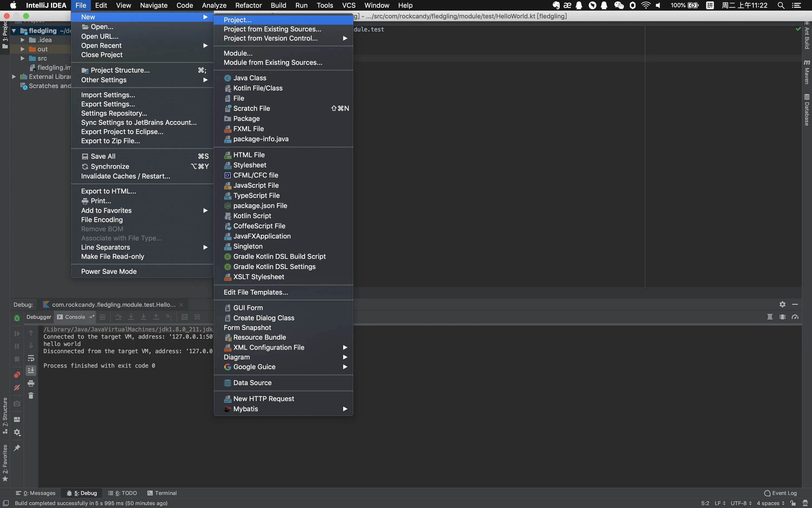Image resolution: width=812 pixels, height=508 pixels.
Task: Open the Maven tool window stripe
Action: (807, 72)
